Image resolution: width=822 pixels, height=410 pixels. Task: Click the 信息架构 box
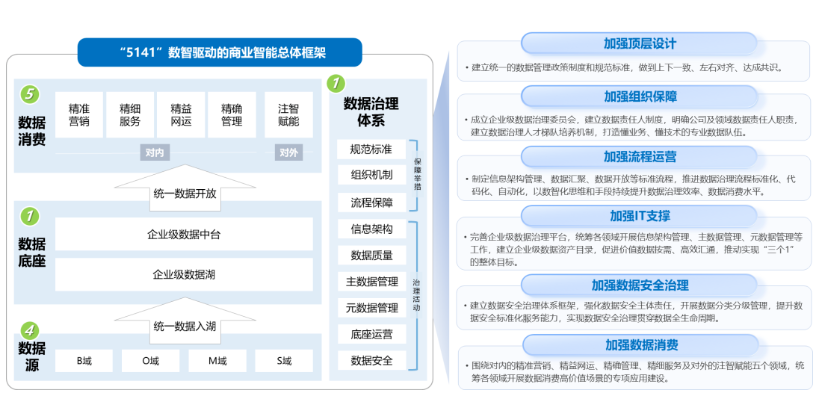point(372,229)
